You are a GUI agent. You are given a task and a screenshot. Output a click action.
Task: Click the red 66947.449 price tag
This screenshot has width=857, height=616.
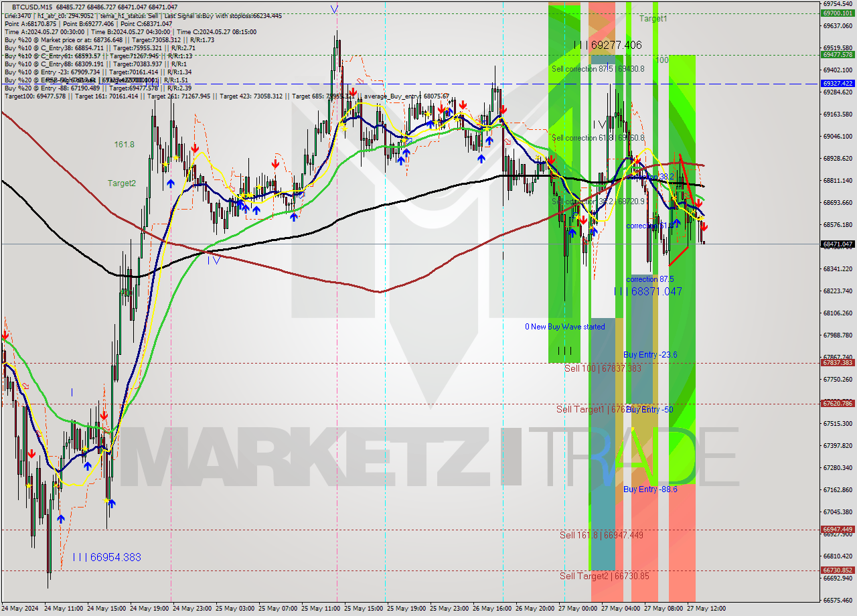pyautogui.click(x=837, y=530)
